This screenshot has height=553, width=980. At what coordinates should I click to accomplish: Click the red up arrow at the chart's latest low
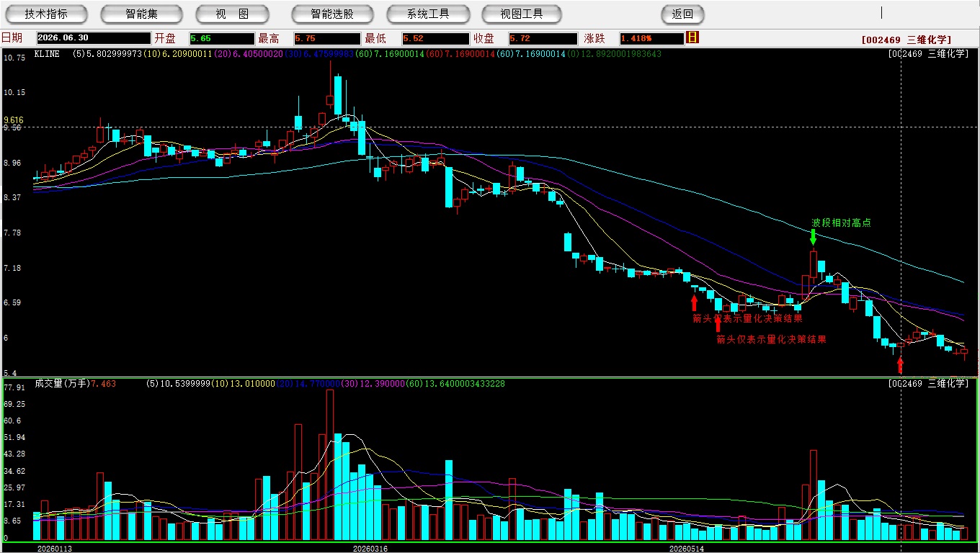click(x=900, y=365)
